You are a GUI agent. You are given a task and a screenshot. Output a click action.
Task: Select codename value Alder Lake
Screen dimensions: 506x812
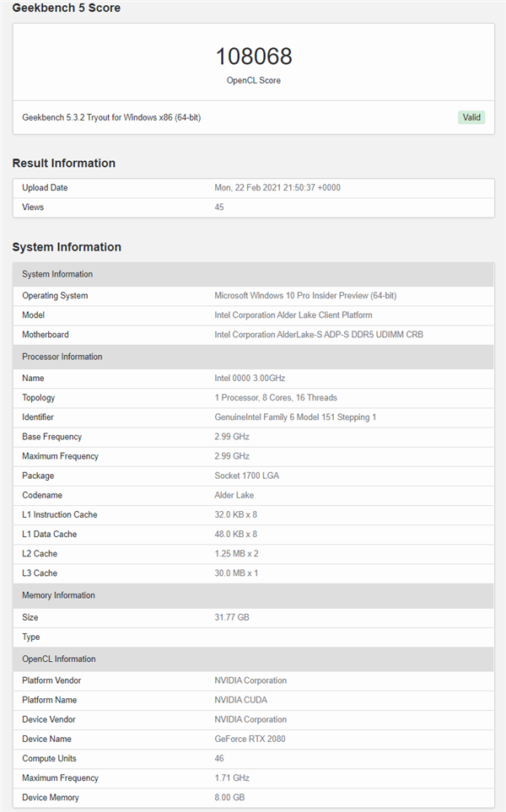234,495
